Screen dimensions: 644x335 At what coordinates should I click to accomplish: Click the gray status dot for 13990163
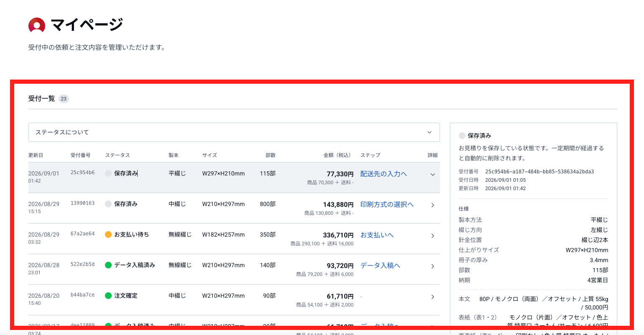click(108, 204)
